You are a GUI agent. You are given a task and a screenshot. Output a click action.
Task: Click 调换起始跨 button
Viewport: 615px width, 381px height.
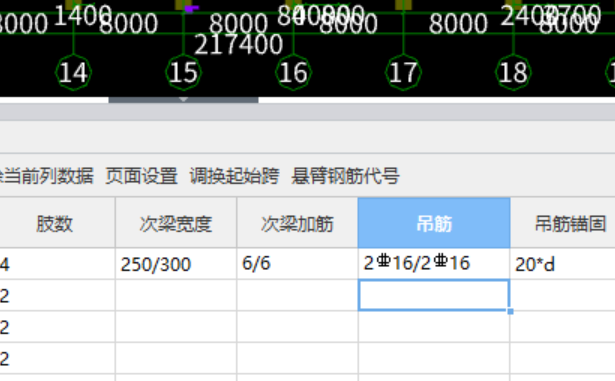(x=234, y=176)
